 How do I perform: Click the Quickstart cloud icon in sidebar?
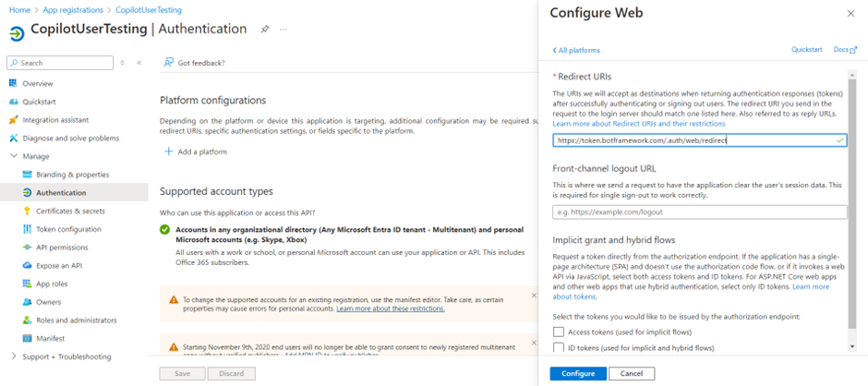pos(13,102)
